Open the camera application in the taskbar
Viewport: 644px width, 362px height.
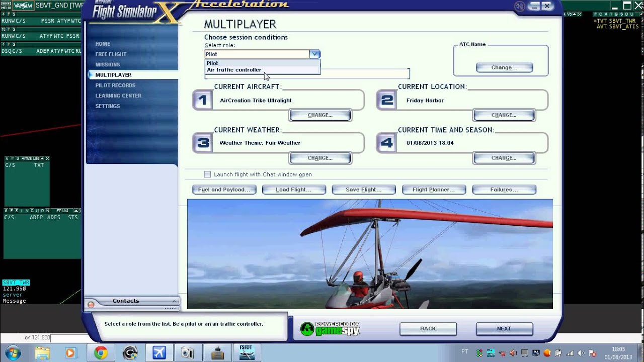click(188, 353)
